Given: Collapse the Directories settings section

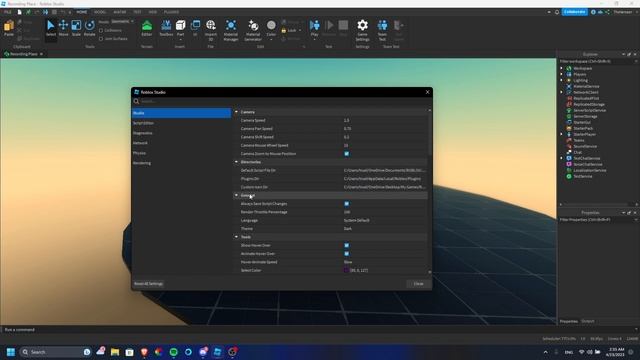Looking at the screenshot, I should point(236,162).
